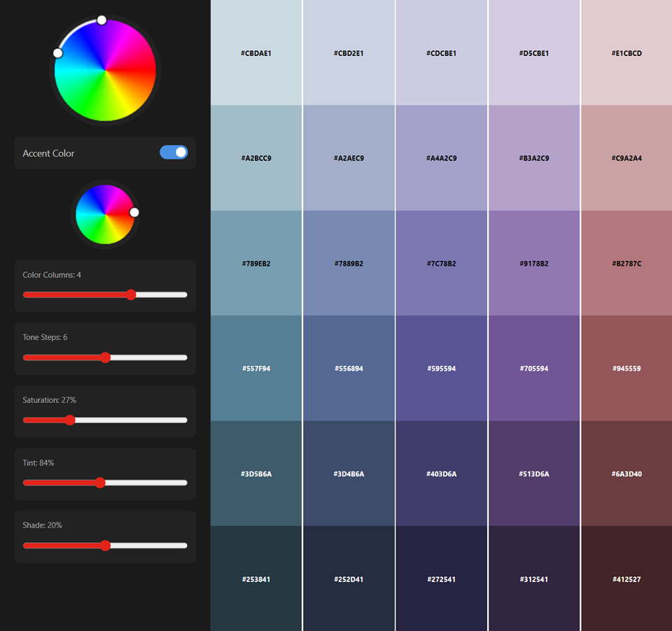Click the Color Columns slider handle
672x631 pixels.
pos(131,295)
